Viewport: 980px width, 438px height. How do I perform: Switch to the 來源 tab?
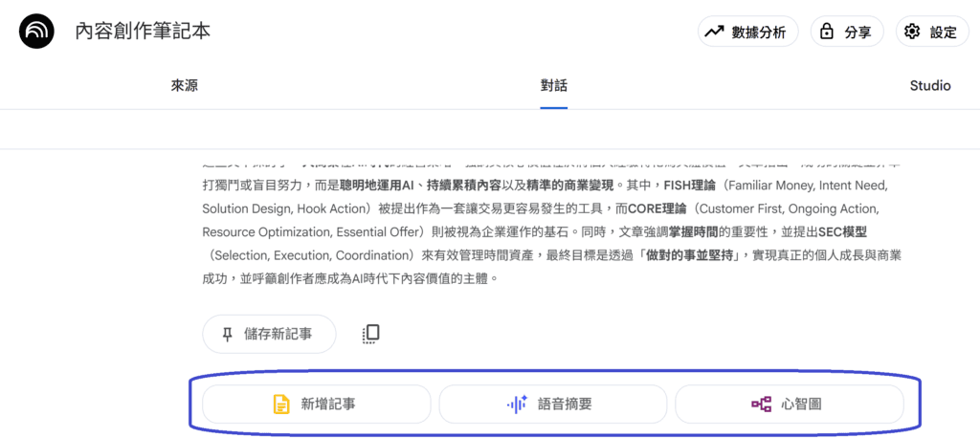click(185, 85)
